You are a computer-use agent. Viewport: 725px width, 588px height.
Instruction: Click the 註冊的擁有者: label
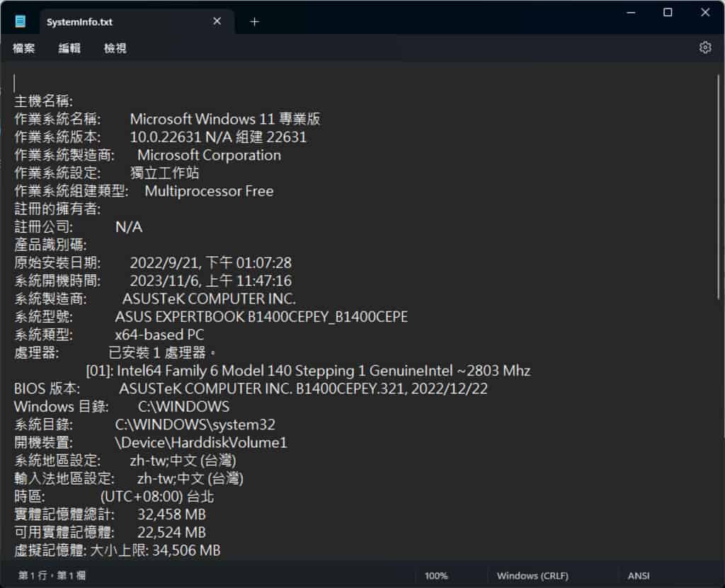pos(57,209)
